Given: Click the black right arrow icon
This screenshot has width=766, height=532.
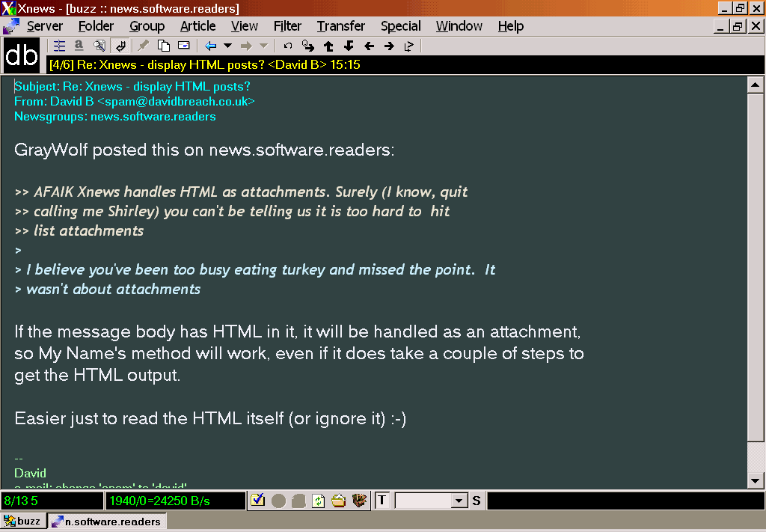Looking at the screenshot, I should [389, 46].
